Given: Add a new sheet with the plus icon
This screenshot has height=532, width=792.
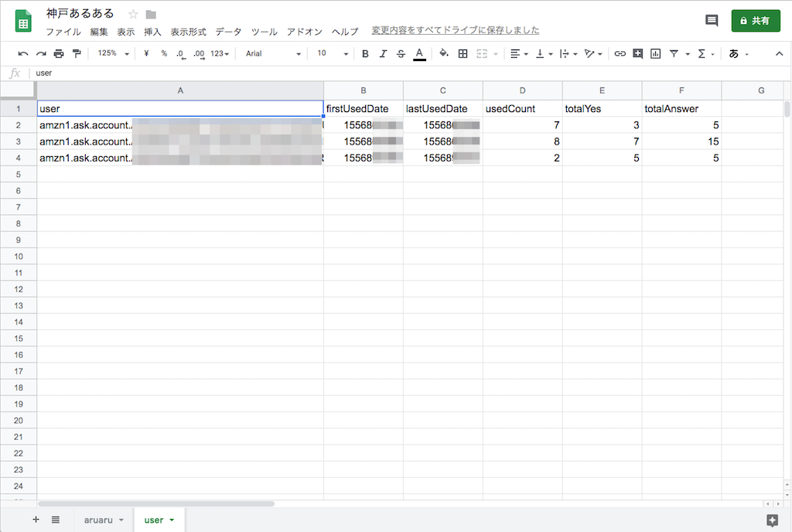Looking at the screenshot, I should click(x=36, y=520).
